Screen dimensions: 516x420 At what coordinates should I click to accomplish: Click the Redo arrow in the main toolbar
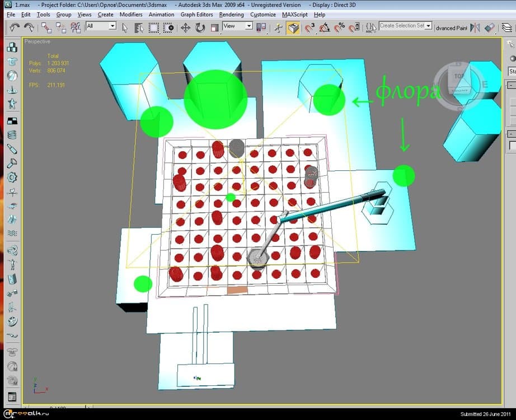click(x=29, y=27)
